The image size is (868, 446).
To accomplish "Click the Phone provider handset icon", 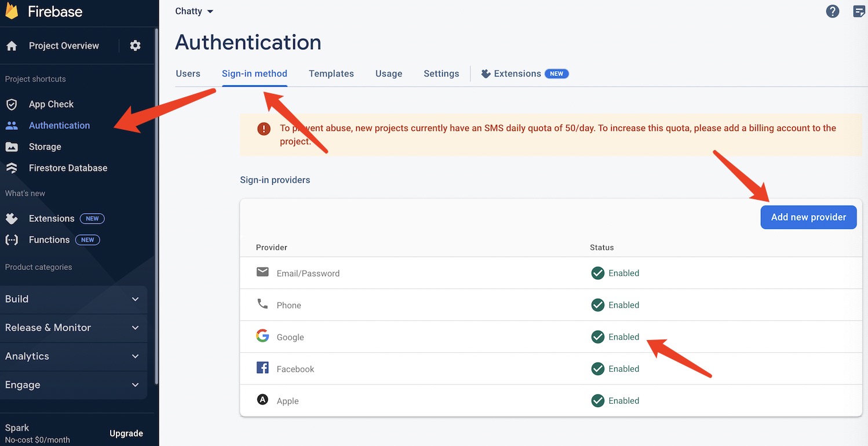I will pyautogui.click(x=262, y=304).
